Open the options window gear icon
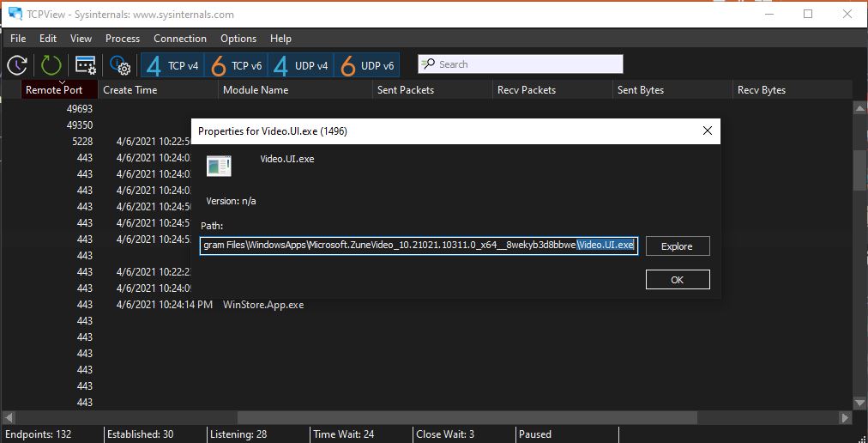Image resolution: width=868 pixels, height=443 pixels. [86, 65]
